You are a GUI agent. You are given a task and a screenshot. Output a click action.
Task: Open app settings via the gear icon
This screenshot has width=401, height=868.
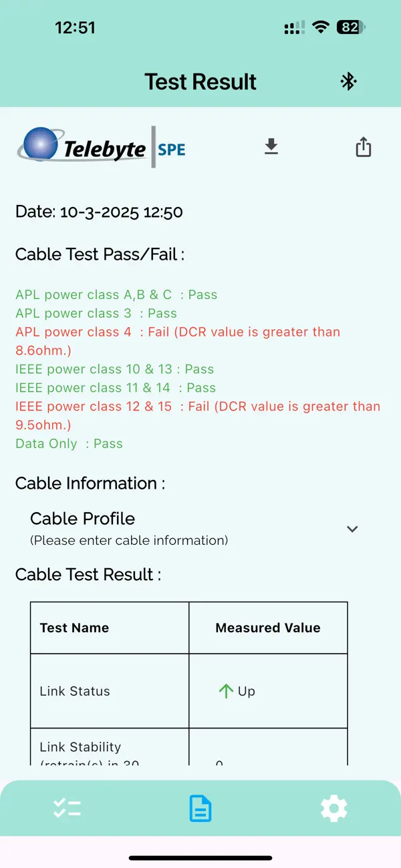[333, 808]
